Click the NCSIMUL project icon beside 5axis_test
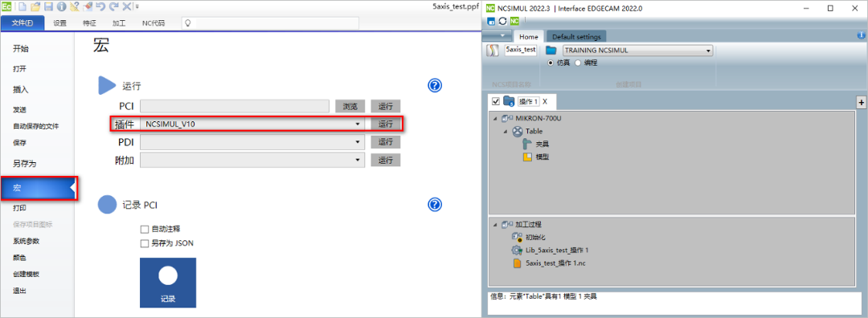This screenshot has width=868, height=318. (x=492, y=51)
